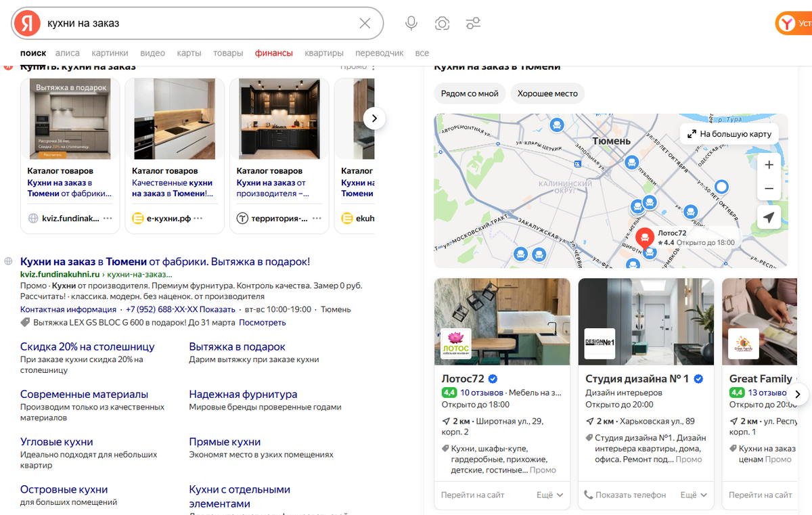Open the 'Прямые кухни' sitelink
The image size is (812, 515).
pyautogui.click(x=225, y=442)
